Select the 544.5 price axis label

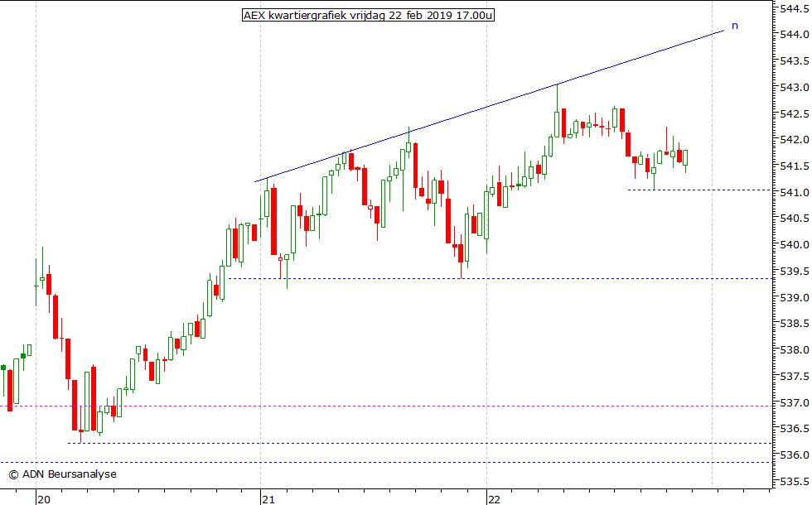[x=795, y=8]
